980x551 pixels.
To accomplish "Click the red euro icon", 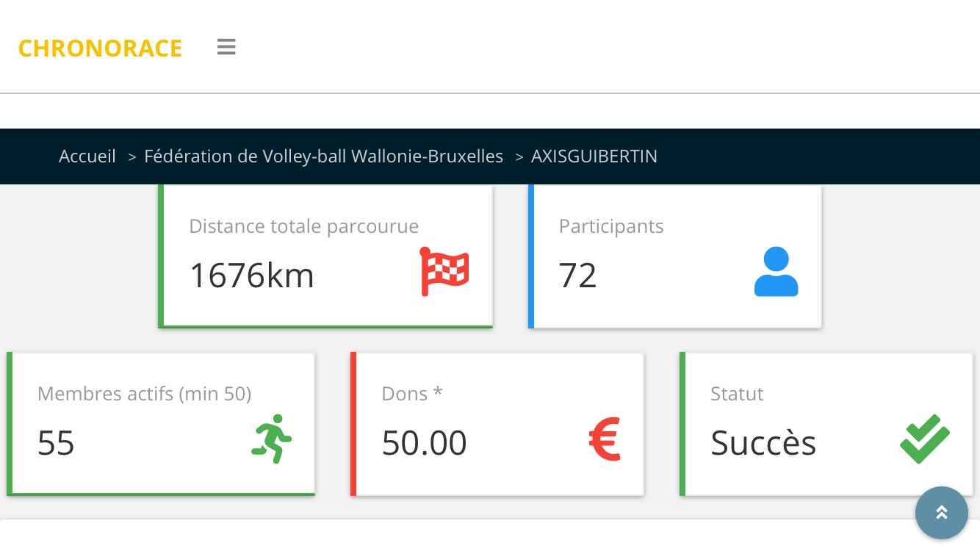I will [605, 439].
